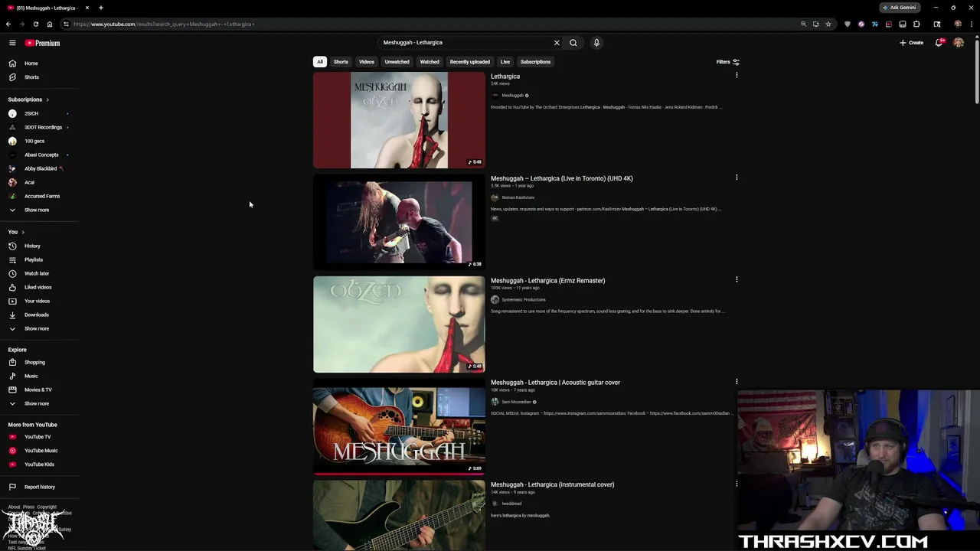The height and width of the screenshot is (551, 980).
Task: Open the You section header
Action: (16, 232)
